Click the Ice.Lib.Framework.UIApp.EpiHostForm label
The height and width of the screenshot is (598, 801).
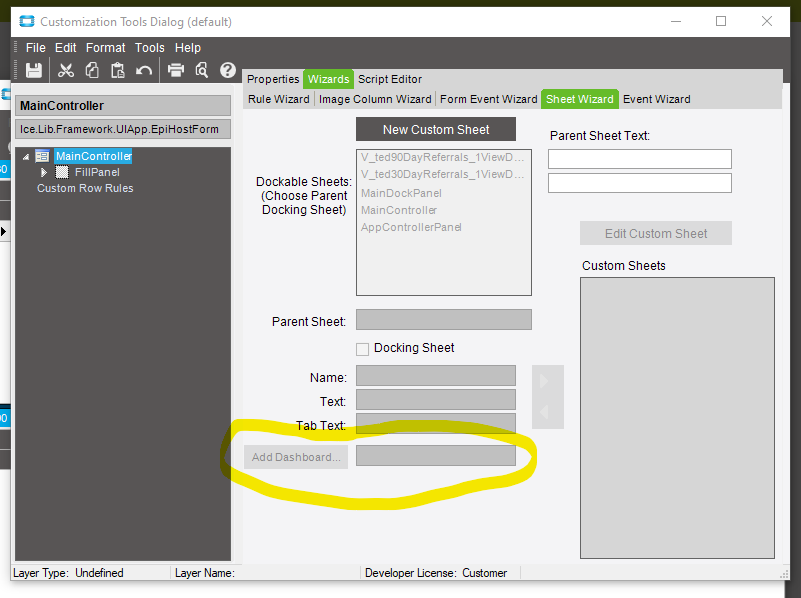point(123,129)
